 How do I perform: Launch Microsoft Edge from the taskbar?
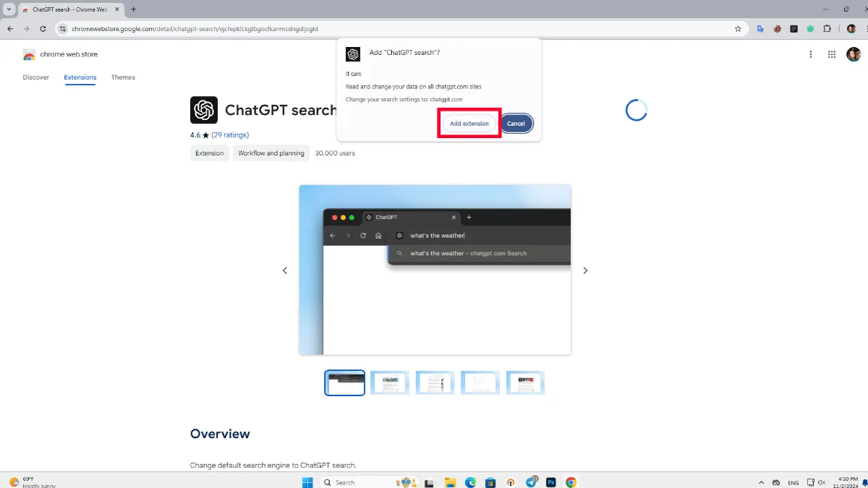pyautogui.click(x=470, y=482)
